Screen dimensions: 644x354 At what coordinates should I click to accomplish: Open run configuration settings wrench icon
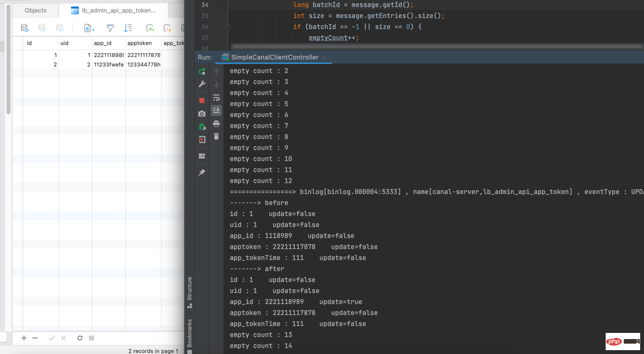202,84
